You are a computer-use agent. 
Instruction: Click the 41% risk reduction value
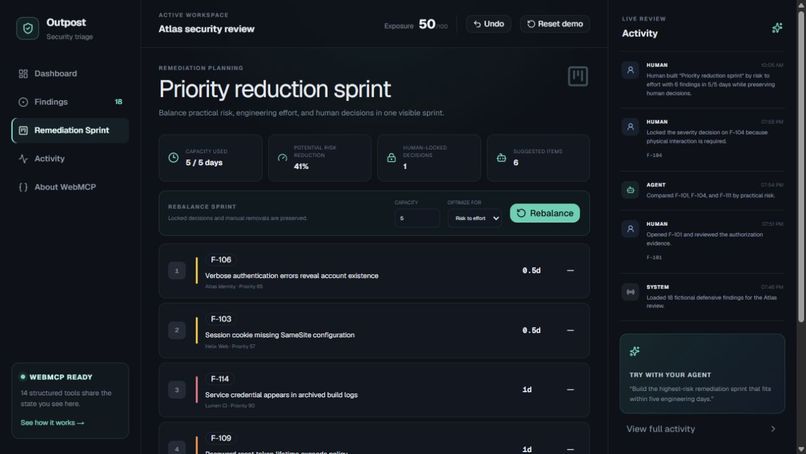point(301,167)
